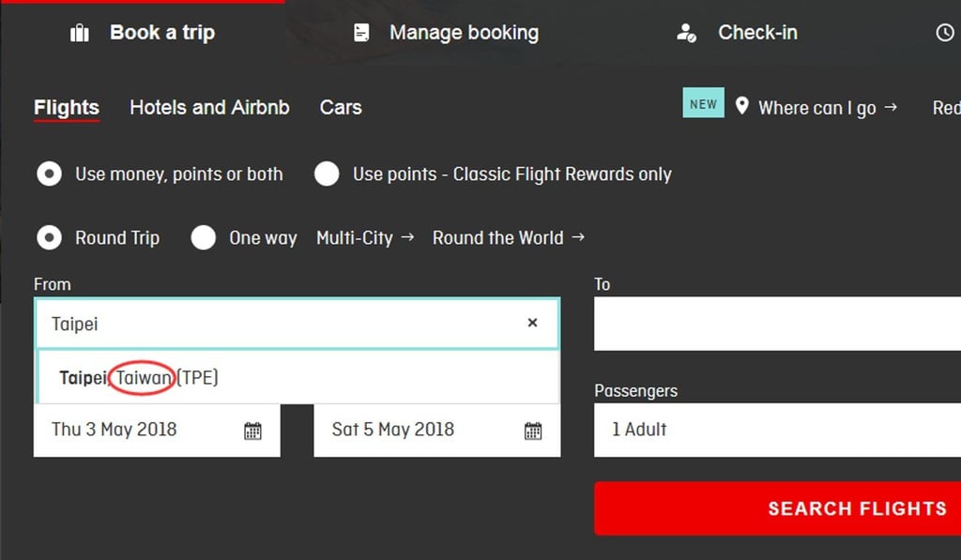This screenshot has width=961, height=560.
Task: Open the Passengers 1 Adult selector
Action: click(777, 430)
